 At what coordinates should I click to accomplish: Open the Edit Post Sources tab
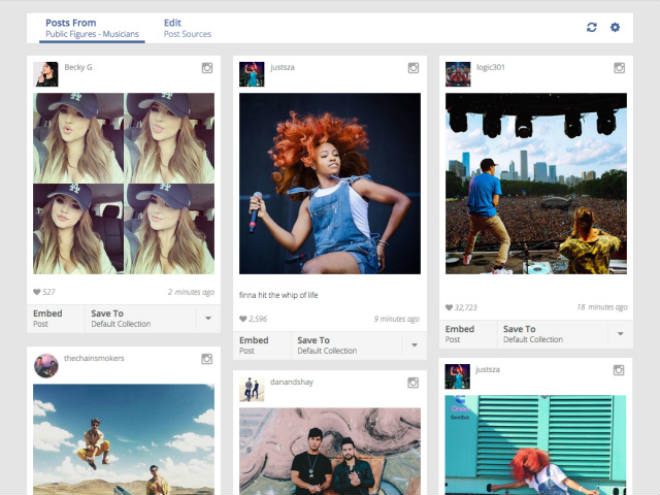tap(187, 28)
